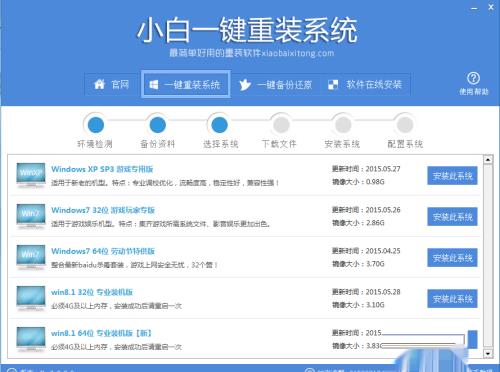Screen dimensions: 500x372
Task: Switch to 一键备份还原 tab
Action: point(276,85)
